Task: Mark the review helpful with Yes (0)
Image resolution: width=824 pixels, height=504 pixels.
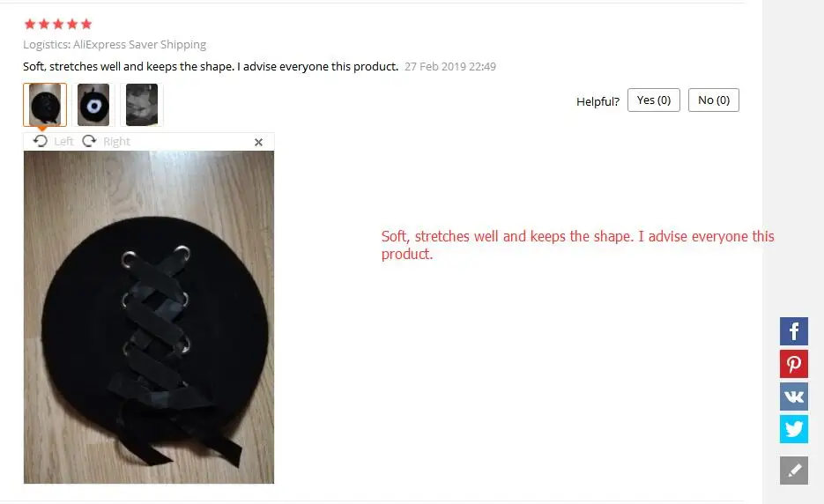Action: coord(654,100)
